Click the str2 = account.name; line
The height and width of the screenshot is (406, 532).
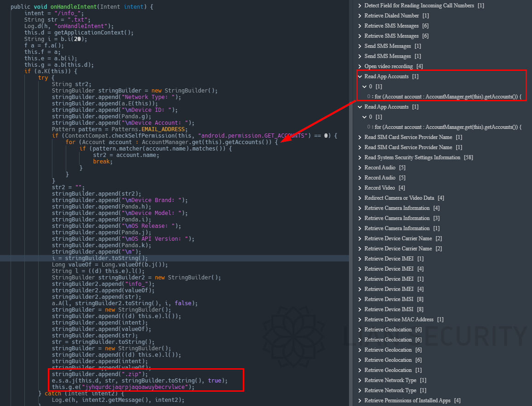[x=126, y=155]
